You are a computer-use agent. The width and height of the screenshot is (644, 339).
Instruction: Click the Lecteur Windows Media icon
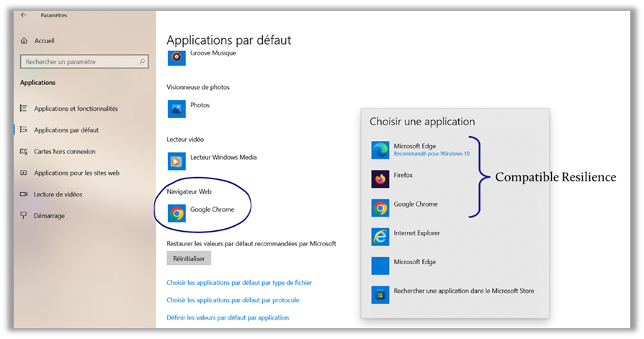[x=176, y=160]
